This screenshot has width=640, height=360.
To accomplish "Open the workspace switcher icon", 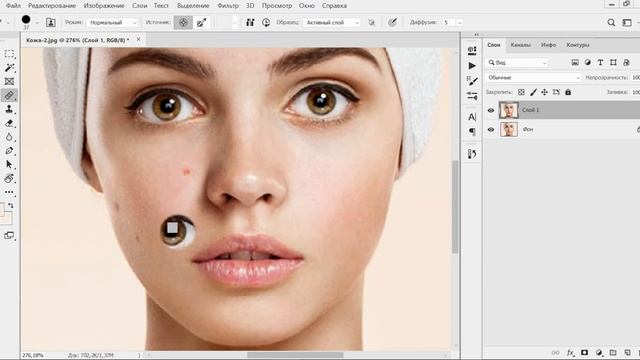I will pyautogui.click(x=627, y=22).
